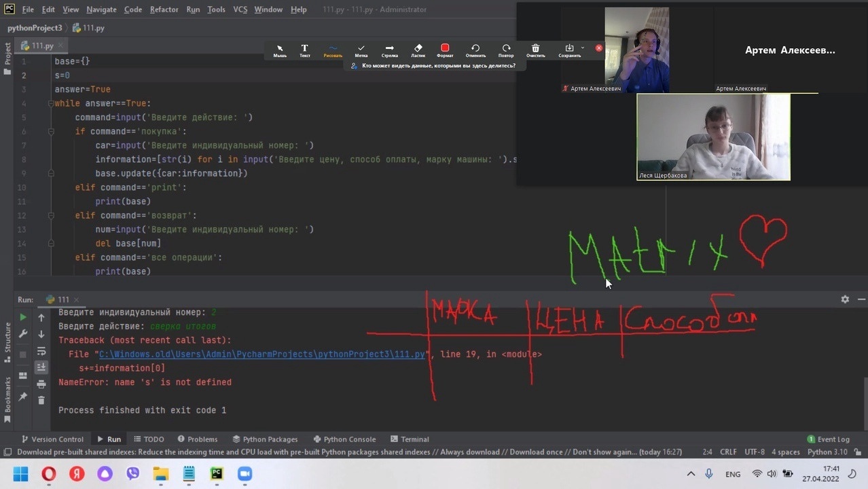Close the 111.py editor tab

60,46
